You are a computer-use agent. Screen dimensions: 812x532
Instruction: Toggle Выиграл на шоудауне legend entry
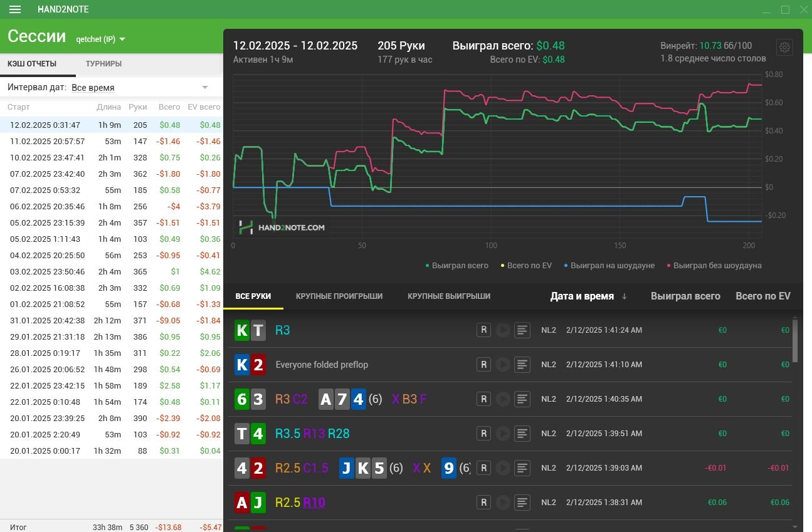608,265
